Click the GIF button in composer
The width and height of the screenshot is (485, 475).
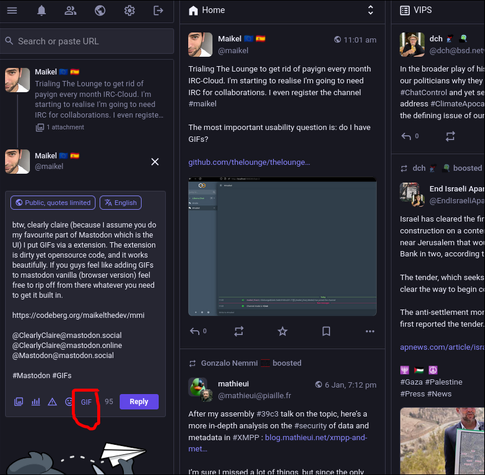click(86, 402)
